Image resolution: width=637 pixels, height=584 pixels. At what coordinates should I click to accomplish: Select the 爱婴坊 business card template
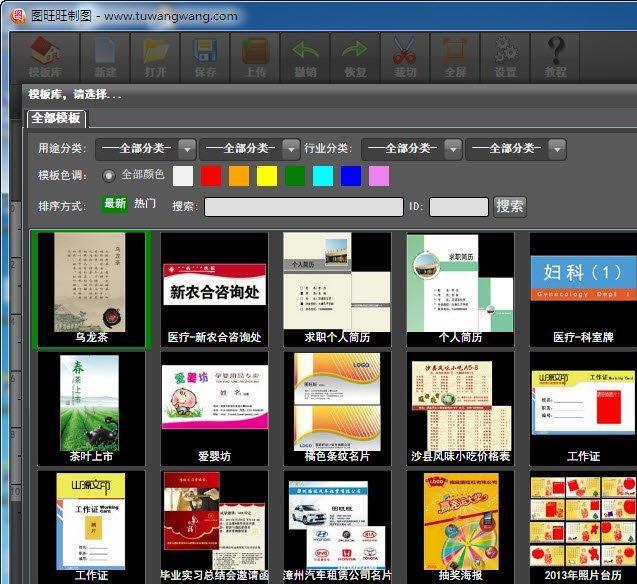[214, 409]
